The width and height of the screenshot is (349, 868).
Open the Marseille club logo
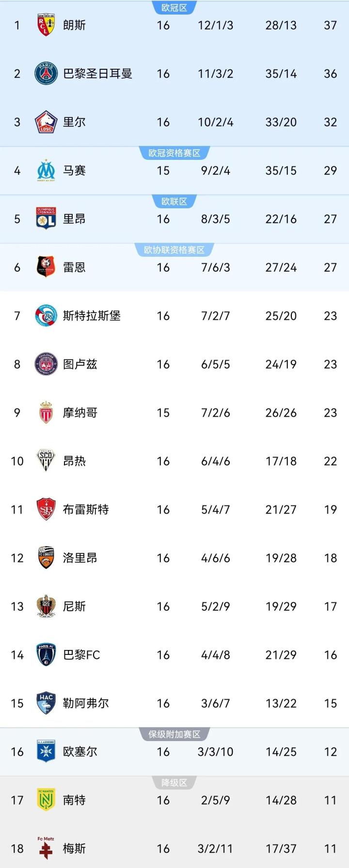[x=46, y=170]
